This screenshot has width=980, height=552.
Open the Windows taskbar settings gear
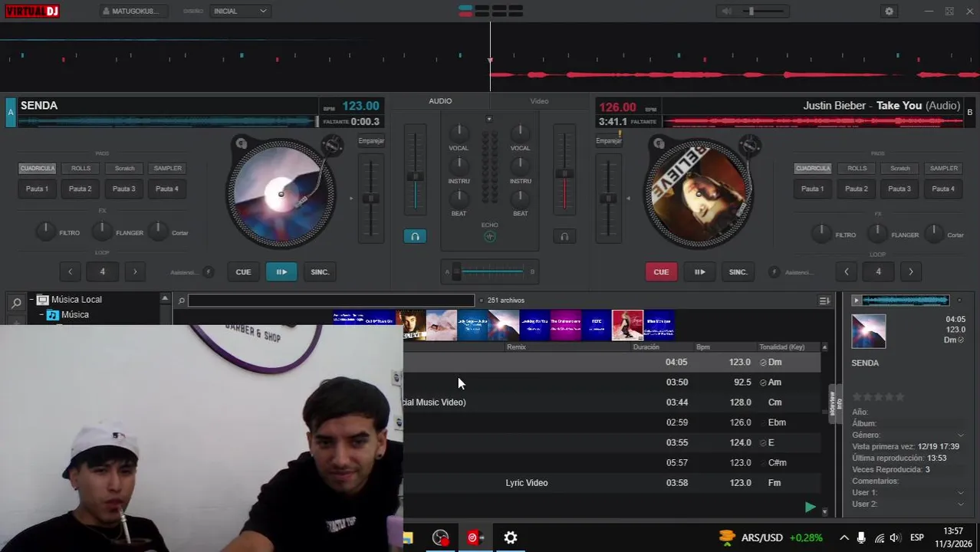pyautogui.click(x=511, y=537)
